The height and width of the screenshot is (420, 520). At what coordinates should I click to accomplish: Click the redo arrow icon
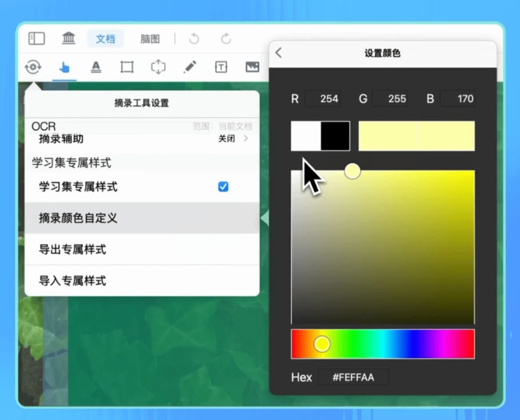coord(226,39)
